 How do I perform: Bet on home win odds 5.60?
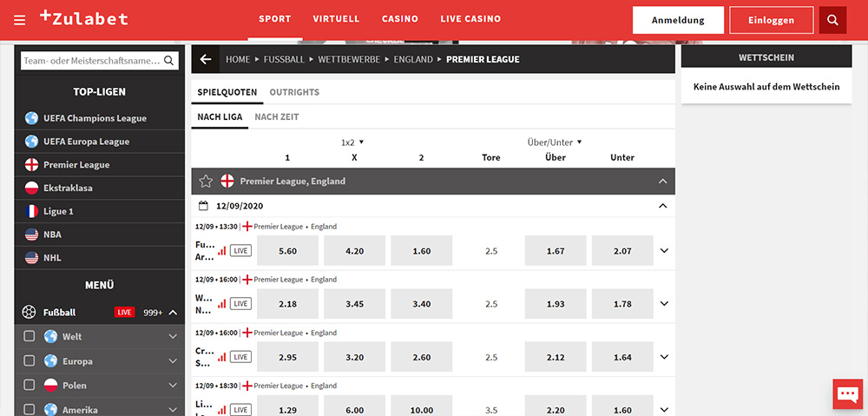click(288, 250)
